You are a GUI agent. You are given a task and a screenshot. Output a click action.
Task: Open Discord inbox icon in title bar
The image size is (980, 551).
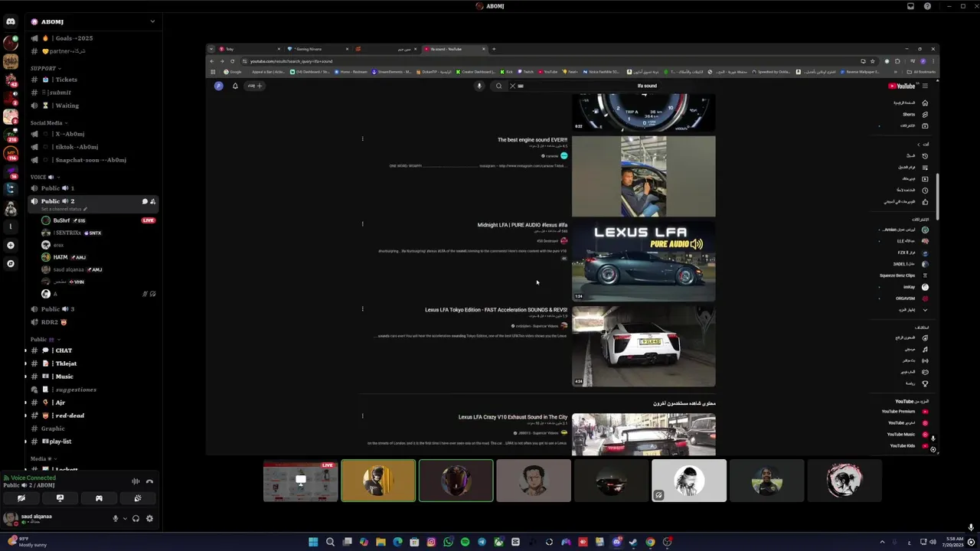tap(910, 6)
